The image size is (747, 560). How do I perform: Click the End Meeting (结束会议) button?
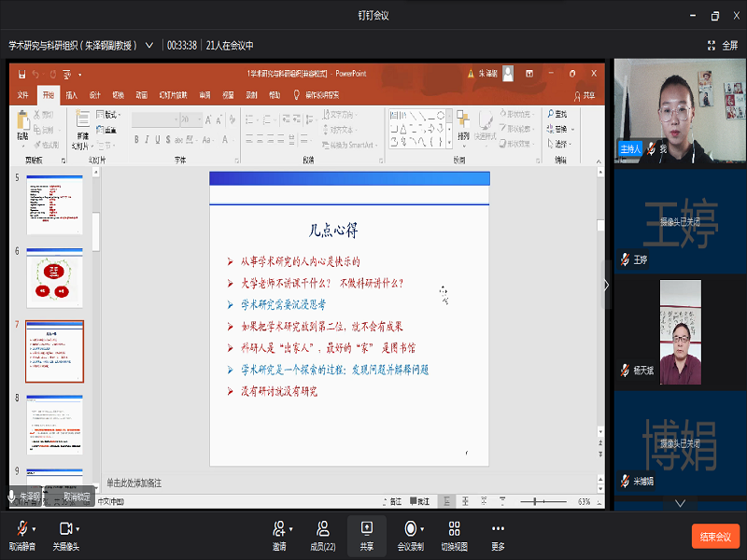coord(715,537)
